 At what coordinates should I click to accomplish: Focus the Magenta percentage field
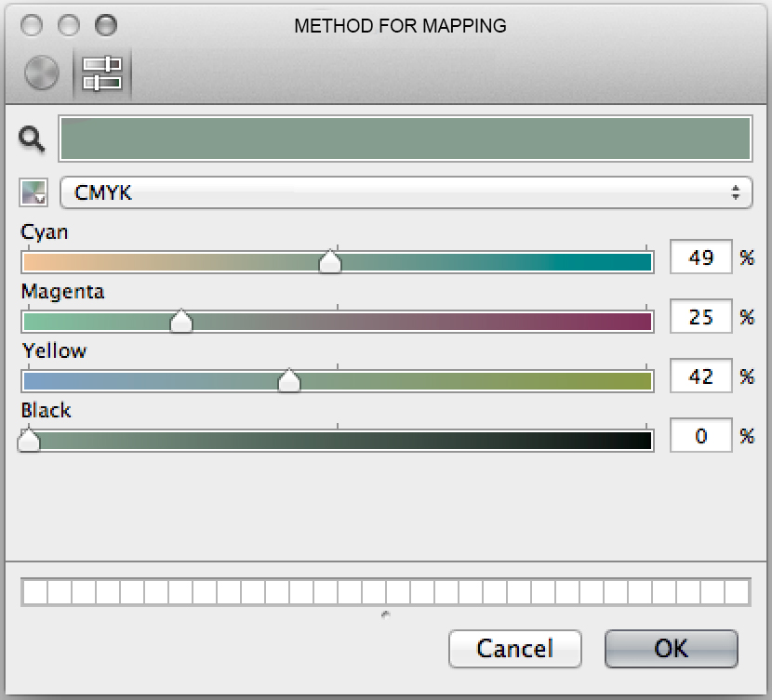(x=700, y=317)
